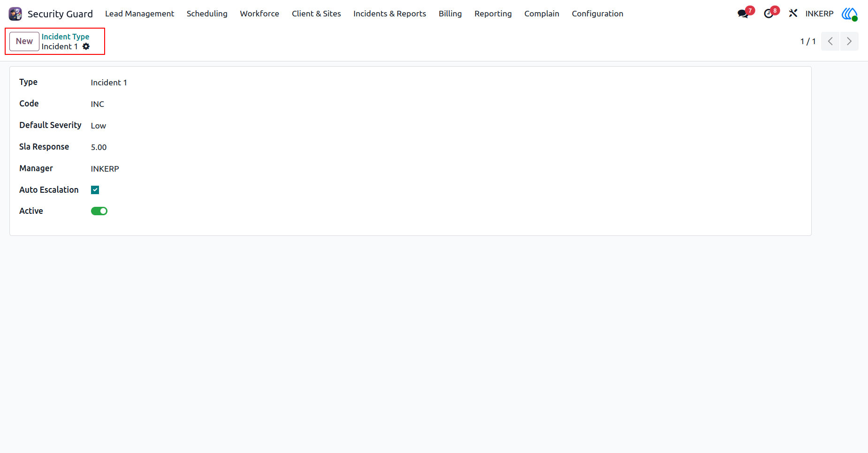Go to the previous record arrow
This screenshot has height=453, width=868.
(830, 41)
